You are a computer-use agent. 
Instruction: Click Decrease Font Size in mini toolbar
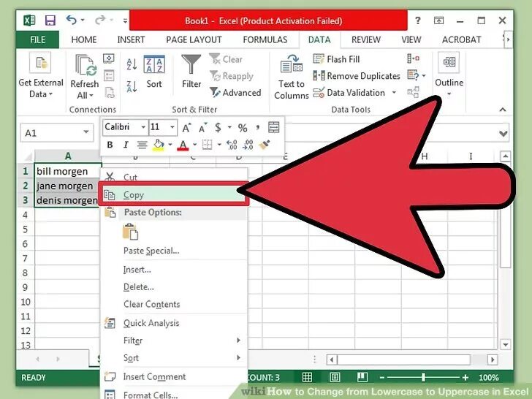203,128
